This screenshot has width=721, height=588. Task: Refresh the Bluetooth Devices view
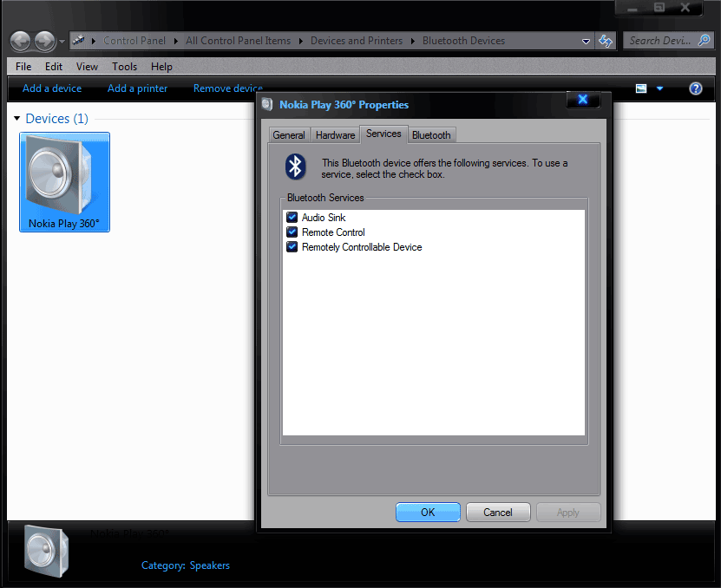click(606, 41)
